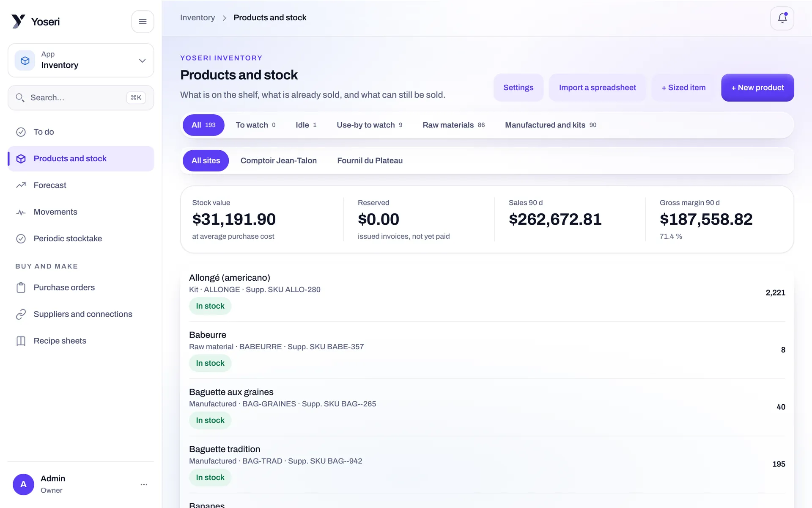Screen dimensions: 812x508
Task: Open the Use-by to watch tab
Action: [x=369, y=125]
